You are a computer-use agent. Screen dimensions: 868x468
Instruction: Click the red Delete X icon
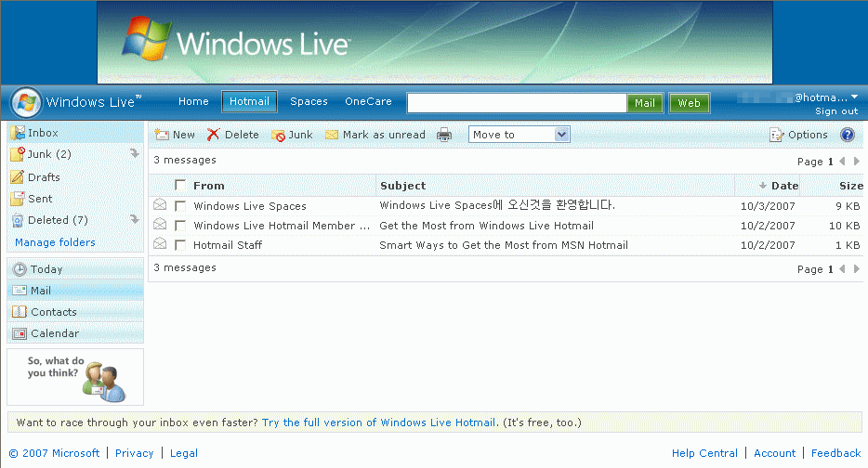click(213, 135)
